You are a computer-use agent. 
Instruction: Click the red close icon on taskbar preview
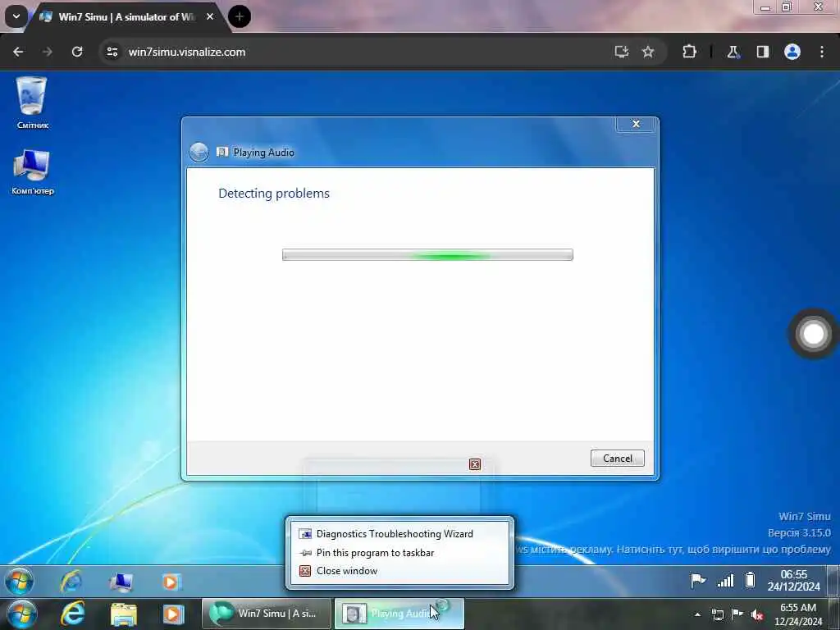[475, 464]
